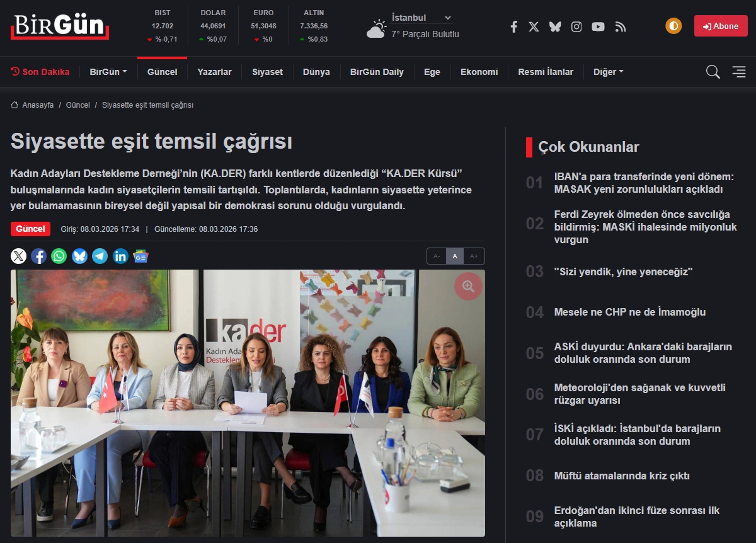This screenshot has height=543, width=756.
Task: Open the search magnifier icon
Action: click(x=713, y=72)
